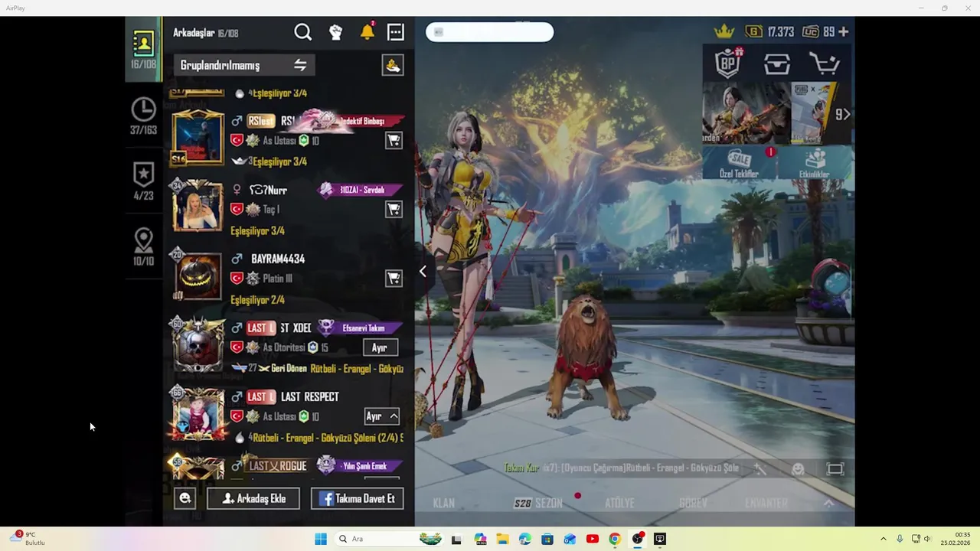Open BAYRAM4434's pumpkin avatar
Viewport: 980px width, 551px height.
[198, 275]
